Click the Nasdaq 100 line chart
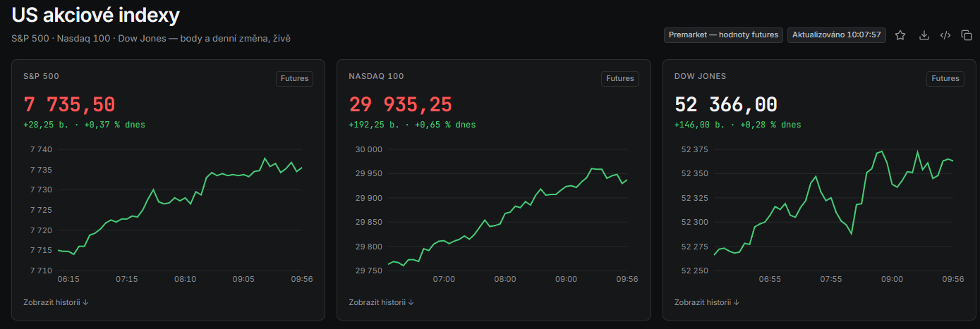 pyautogui.click(x=508, y=210)
